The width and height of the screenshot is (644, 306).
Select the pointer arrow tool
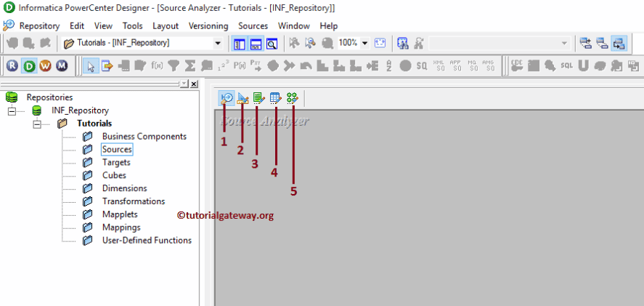tap(91, 66)
